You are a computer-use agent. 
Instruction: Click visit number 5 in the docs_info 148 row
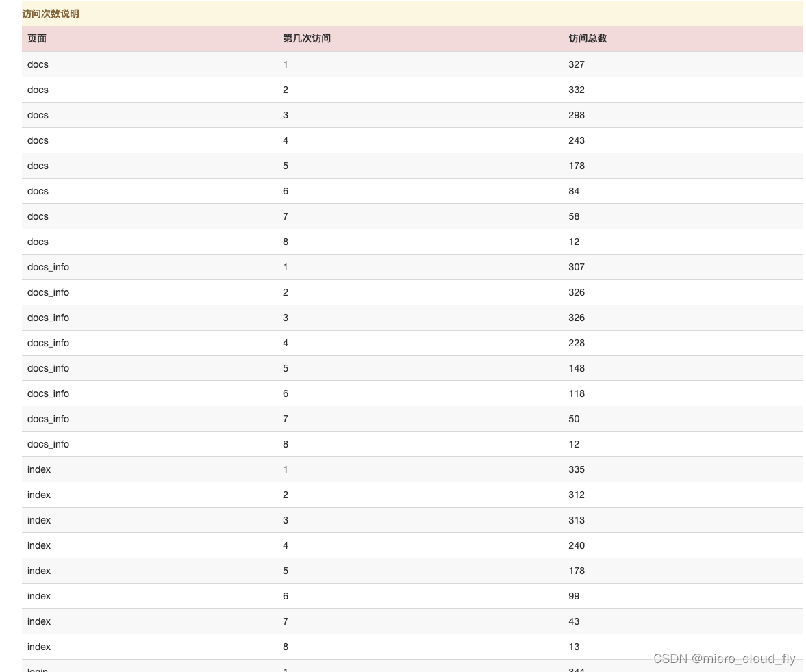click(x=286, y=368)
